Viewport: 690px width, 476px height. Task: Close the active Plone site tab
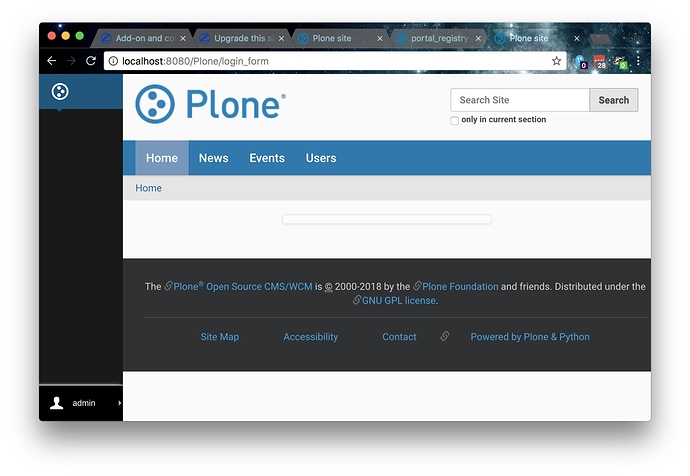pyautogui.click(x=576, y=39)
